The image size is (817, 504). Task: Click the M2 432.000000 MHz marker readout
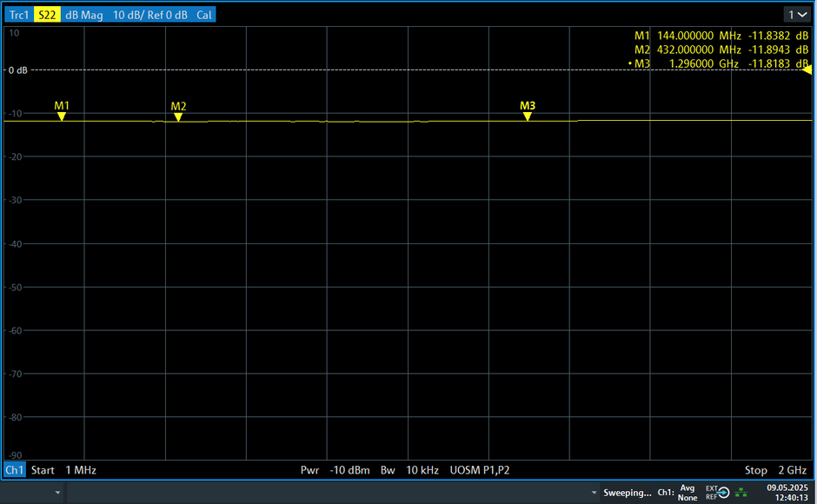(721, 50)
